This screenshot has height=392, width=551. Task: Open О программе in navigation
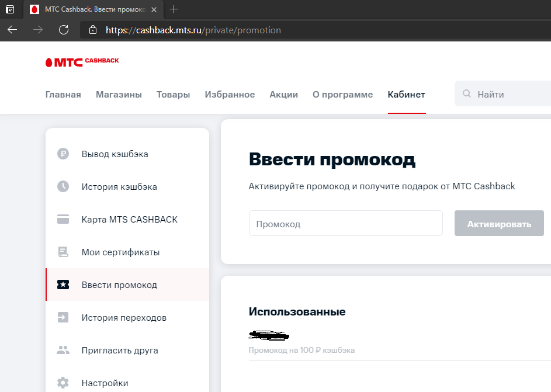342,95
